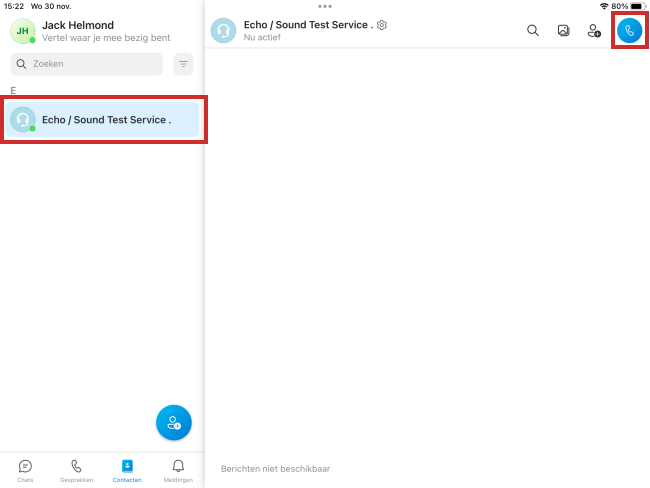Tap the 'E' section letter heading
Screen dimensions: 650x488
(13, 90)
